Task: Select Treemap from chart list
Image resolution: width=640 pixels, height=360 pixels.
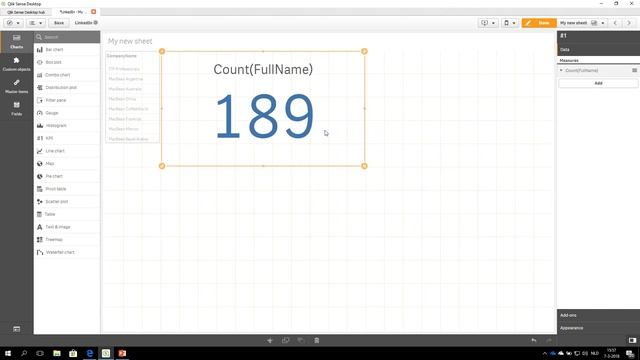Action: [67, 239]
